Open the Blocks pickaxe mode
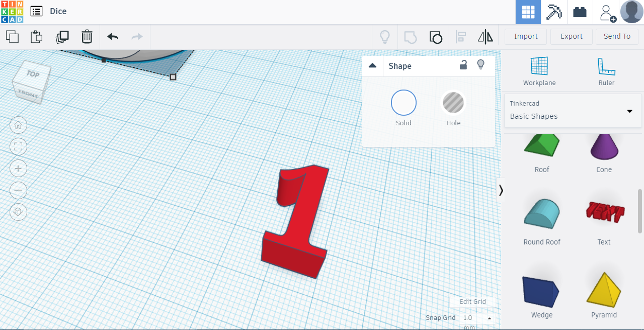Screen dimensions: 644x330 pos(554,12)
